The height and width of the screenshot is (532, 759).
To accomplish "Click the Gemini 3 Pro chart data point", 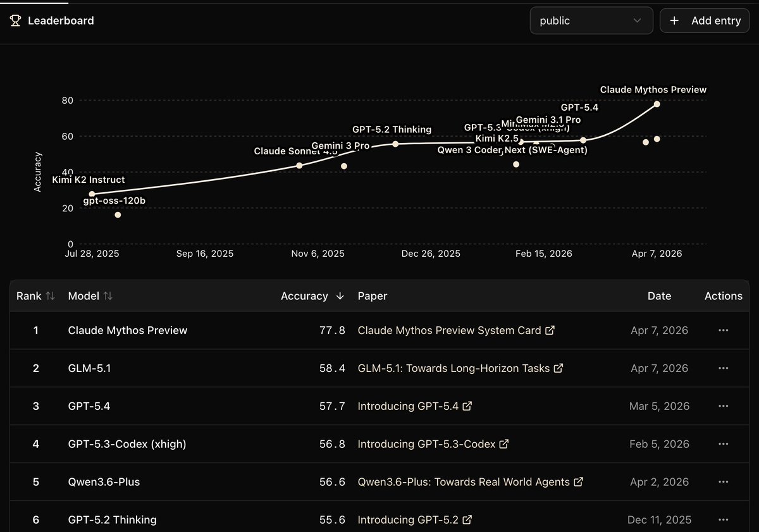I will coord(344,166).
